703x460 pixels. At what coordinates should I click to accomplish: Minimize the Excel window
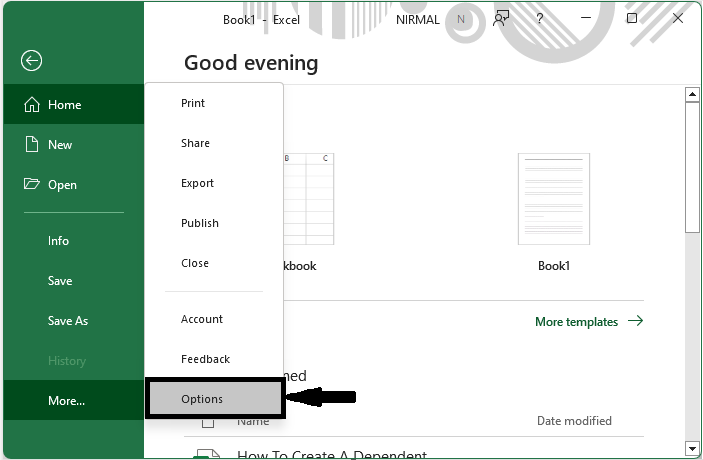click(x=586, y=18)
